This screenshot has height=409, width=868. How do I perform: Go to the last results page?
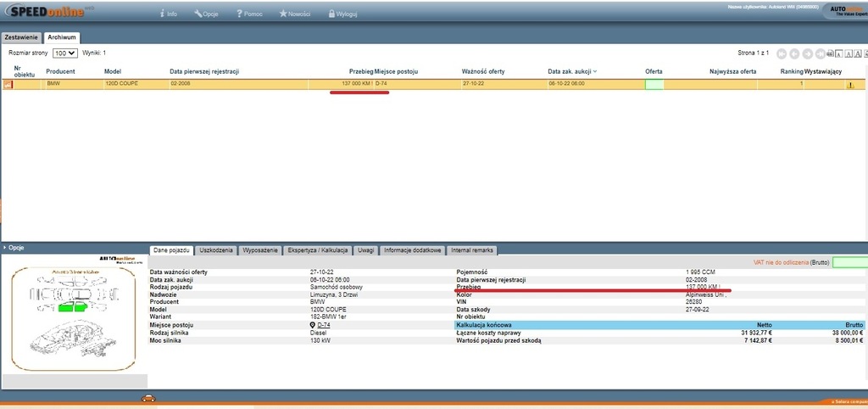819,53
